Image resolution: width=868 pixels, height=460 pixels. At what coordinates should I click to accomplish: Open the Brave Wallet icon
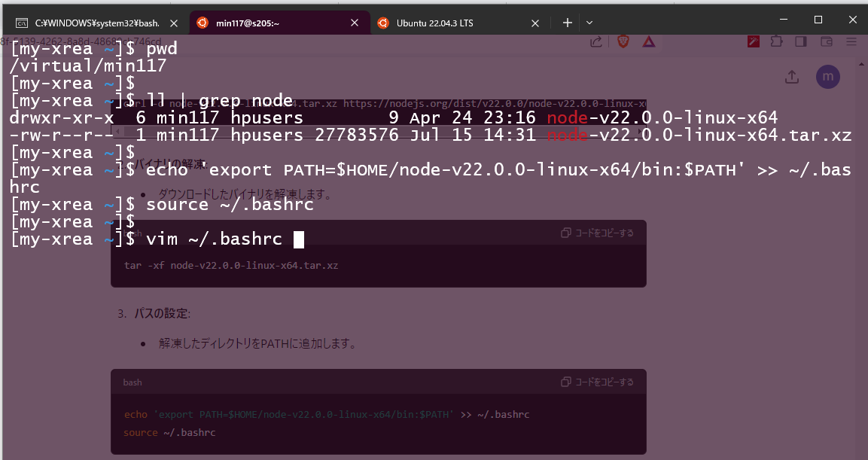(825, 43)
